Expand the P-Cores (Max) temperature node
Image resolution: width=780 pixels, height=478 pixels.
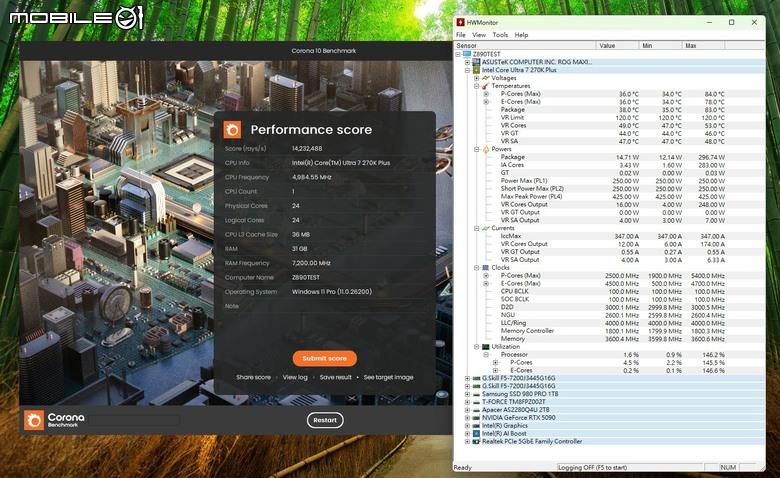pos(486,94)
